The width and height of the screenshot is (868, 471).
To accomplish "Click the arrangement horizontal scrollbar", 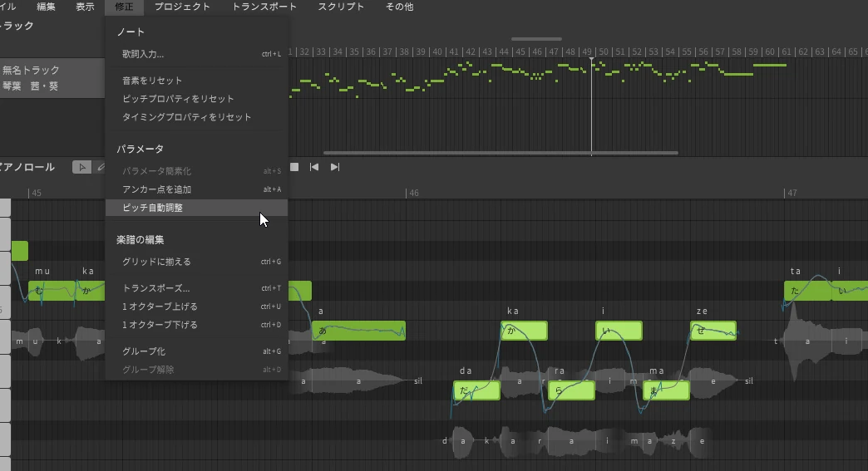I will [501, 153].
